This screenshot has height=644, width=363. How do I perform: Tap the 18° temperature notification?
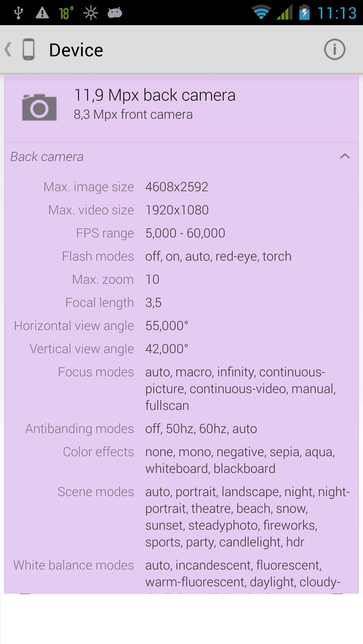(66, 13)
